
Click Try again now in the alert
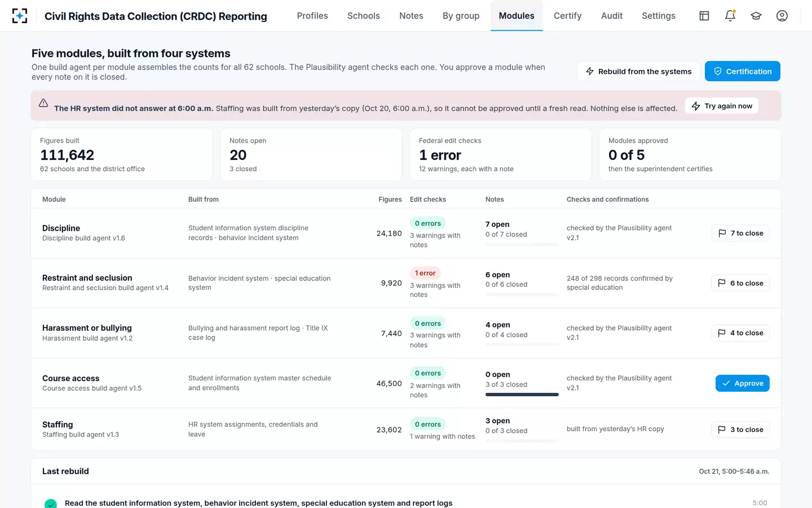coord(722,106)
